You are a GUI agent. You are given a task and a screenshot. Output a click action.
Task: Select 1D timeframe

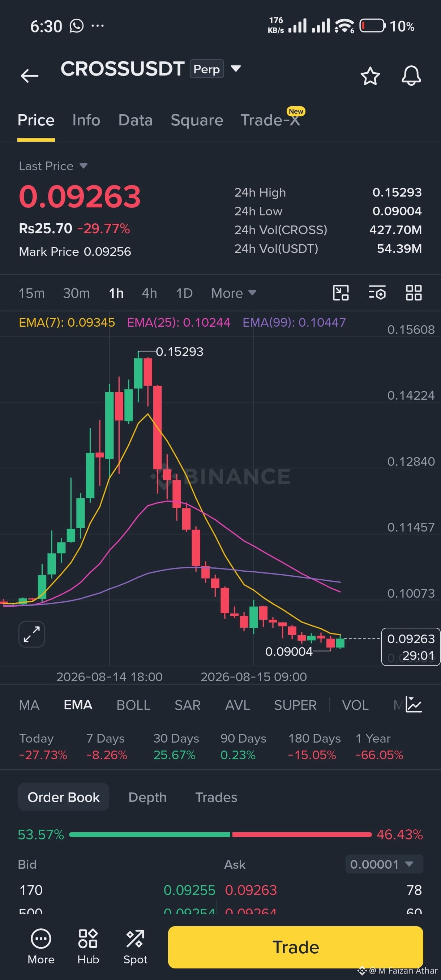pos(184,293)
